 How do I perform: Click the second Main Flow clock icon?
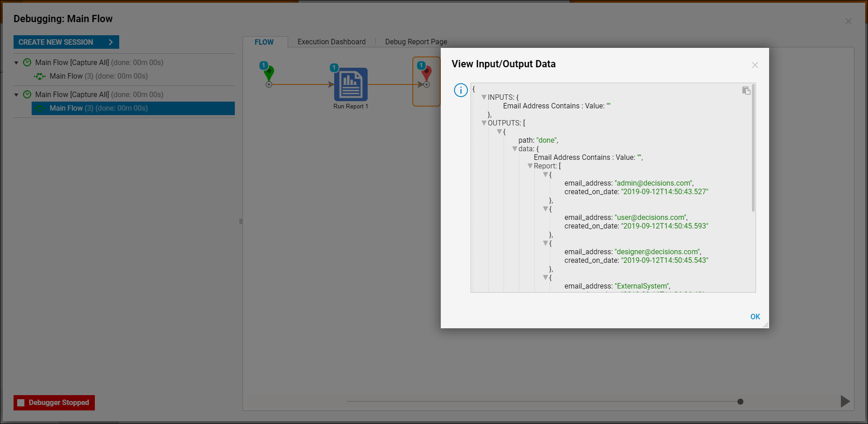[27, 94]
